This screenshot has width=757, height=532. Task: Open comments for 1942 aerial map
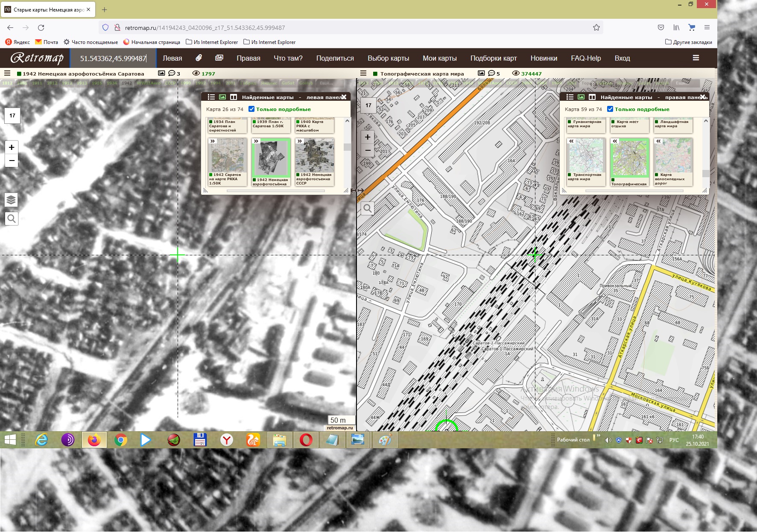[172, 73]
